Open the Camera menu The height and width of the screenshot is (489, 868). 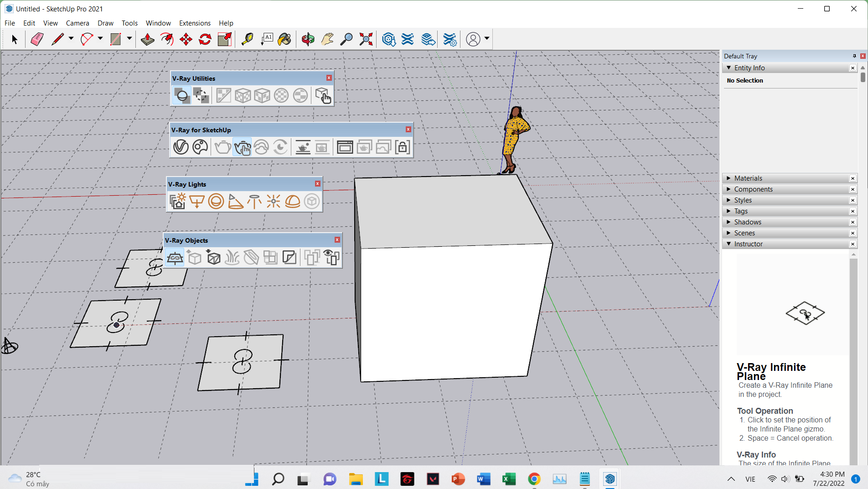point(77,23)
